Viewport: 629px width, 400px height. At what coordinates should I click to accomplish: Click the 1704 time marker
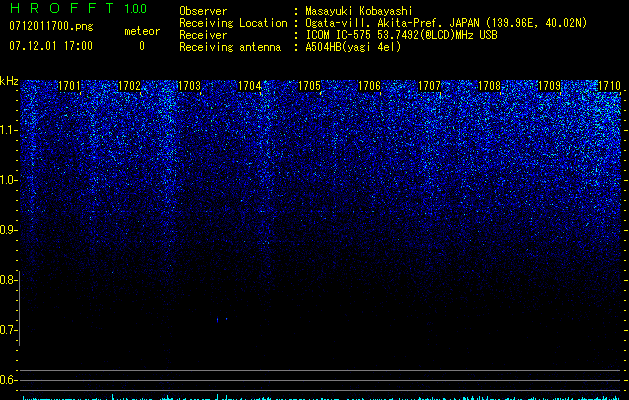[250, 86]
